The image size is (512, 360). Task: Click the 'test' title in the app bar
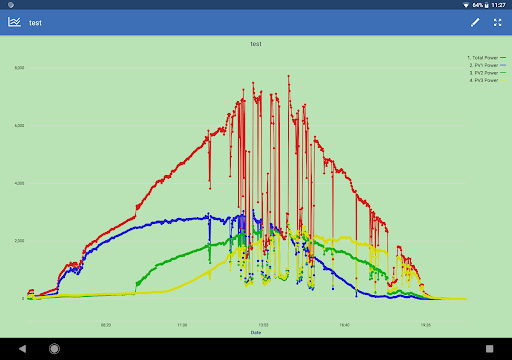(x=35, y=23)
